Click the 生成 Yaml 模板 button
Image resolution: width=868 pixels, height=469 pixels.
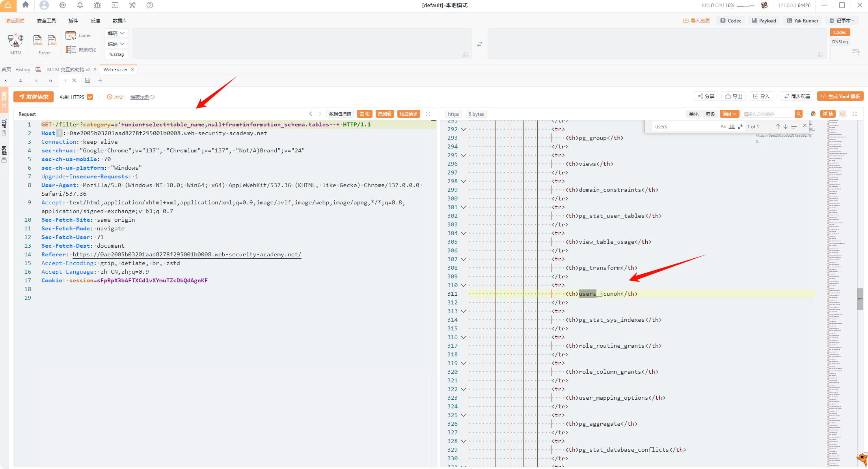coord(840,96)
